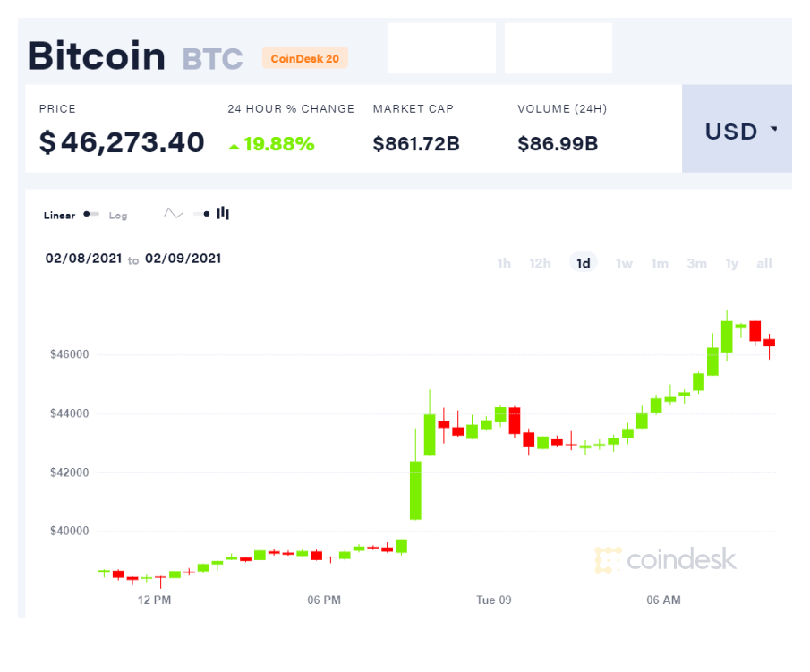Toggle the Linear/Log scale switch

(x=91, y=214)
